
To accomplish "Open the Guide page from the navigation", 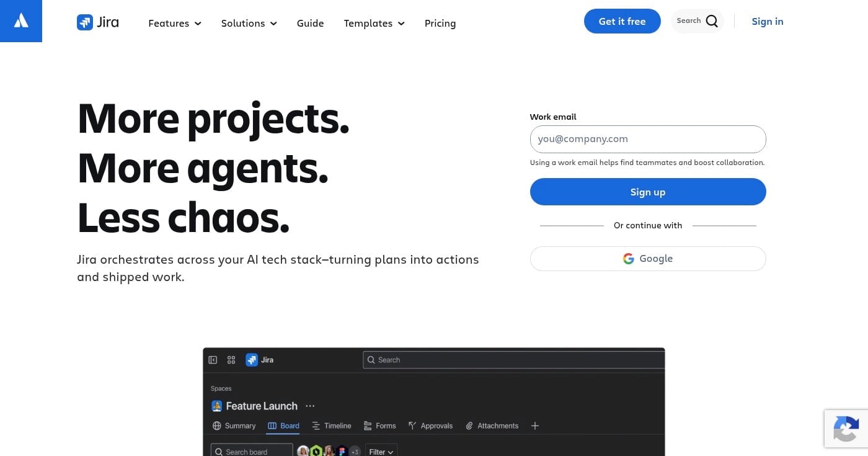I will 310,23.
